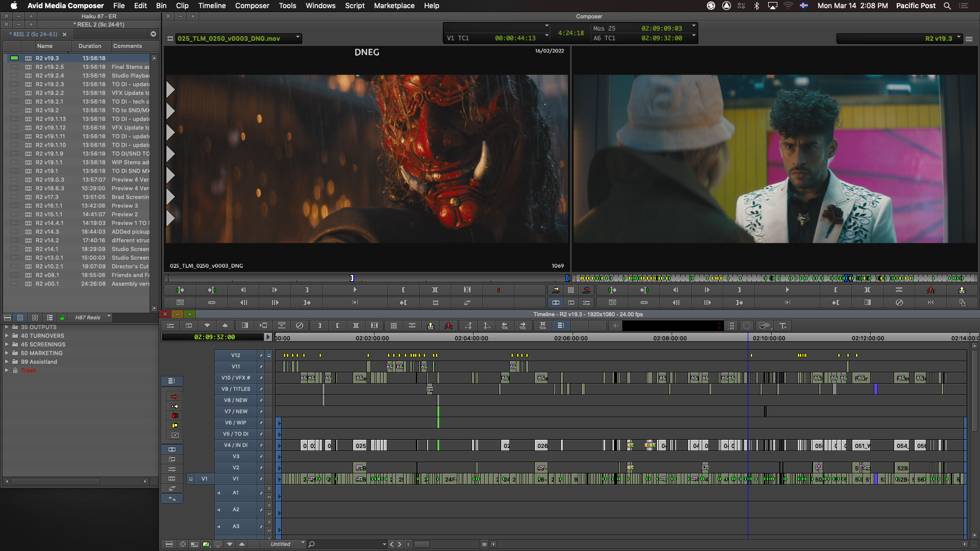Toggle track selector V9 / TITLES

(235, 389)
